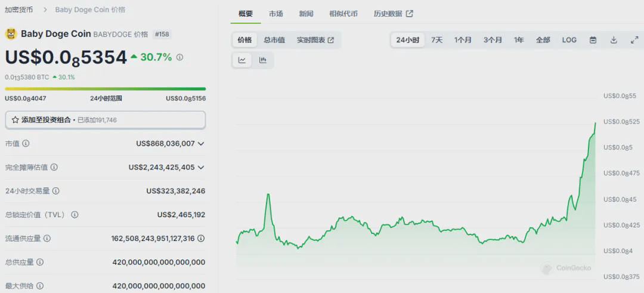The width and height of the screenshot is (644, 293).
Task: Click the Baby Doge Coin 价格 breadcrumb
Action: 91,10
